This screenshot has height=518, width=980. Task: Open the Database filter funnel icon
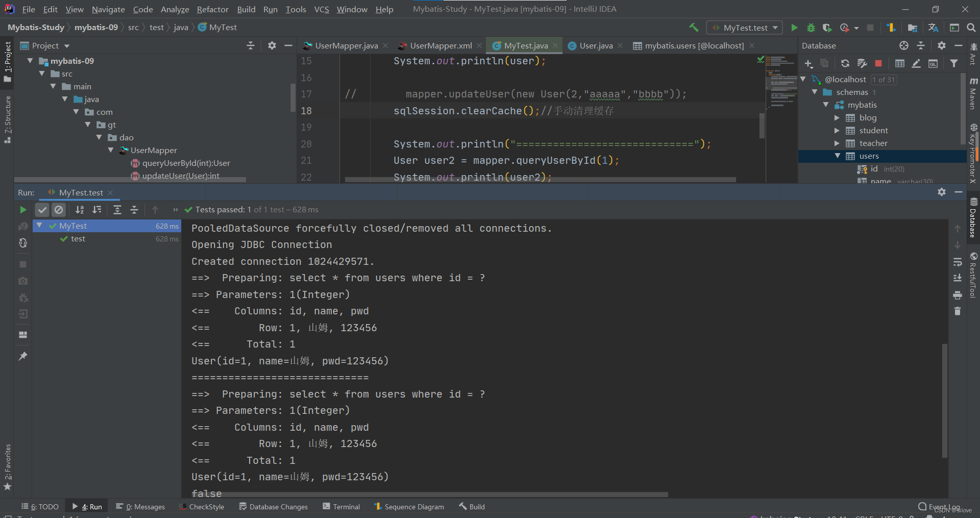pyautogui.click(x=954, y=63)
